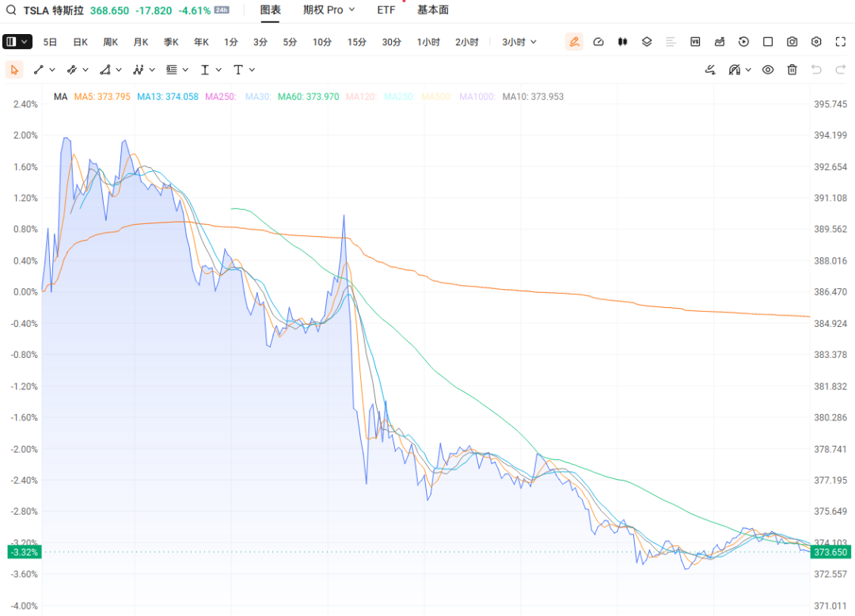Select the trend line drawing tool

click(38, 70)
